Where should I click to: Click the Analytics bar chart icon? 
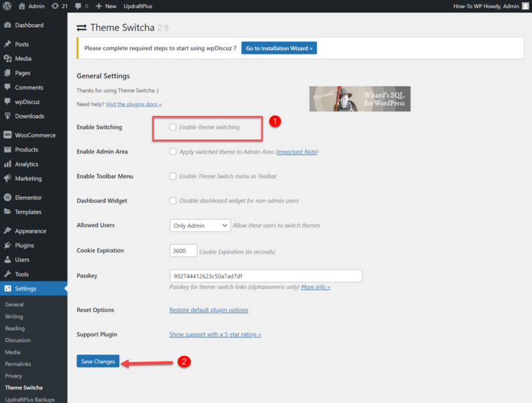click(7, 164)
